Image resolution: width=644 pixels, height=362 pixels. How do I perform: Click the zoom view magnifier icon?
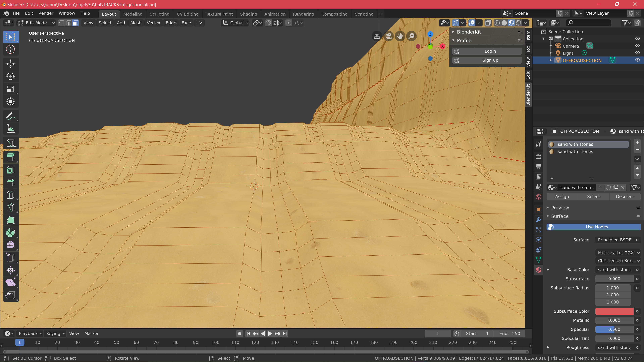pos(411,36)
